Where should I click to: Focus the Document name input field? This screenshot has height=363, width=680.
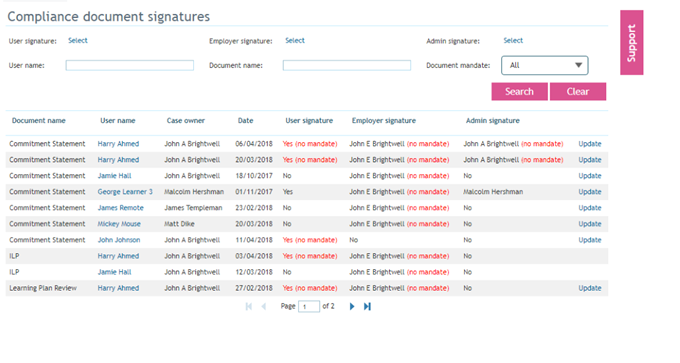347,65
